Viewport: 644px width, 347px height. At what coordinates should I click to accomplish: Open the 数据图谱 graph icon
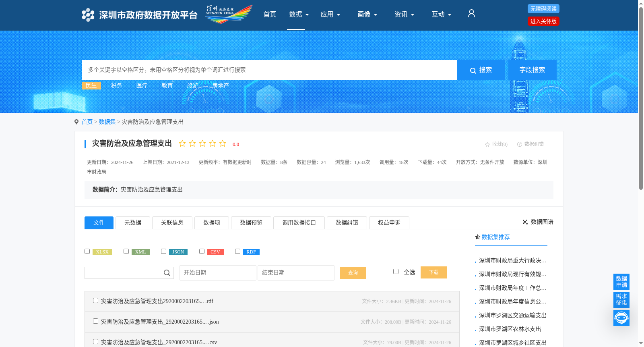[525, 222]
